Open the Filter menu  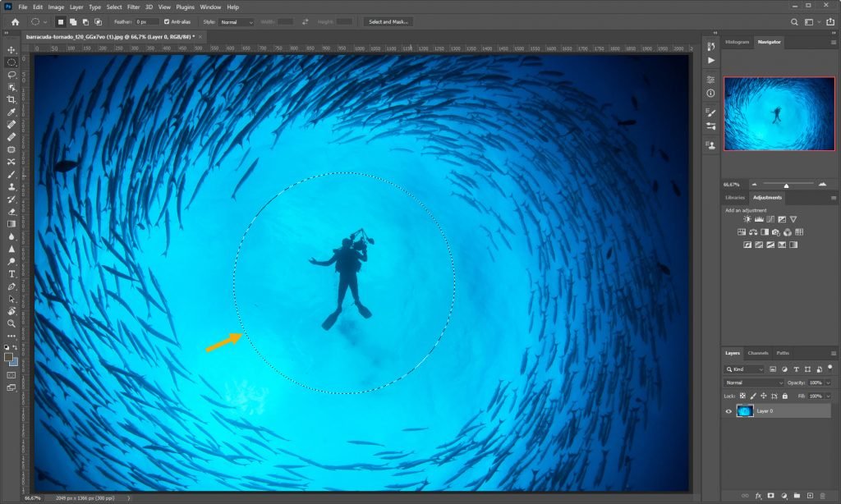pos(133,7)
